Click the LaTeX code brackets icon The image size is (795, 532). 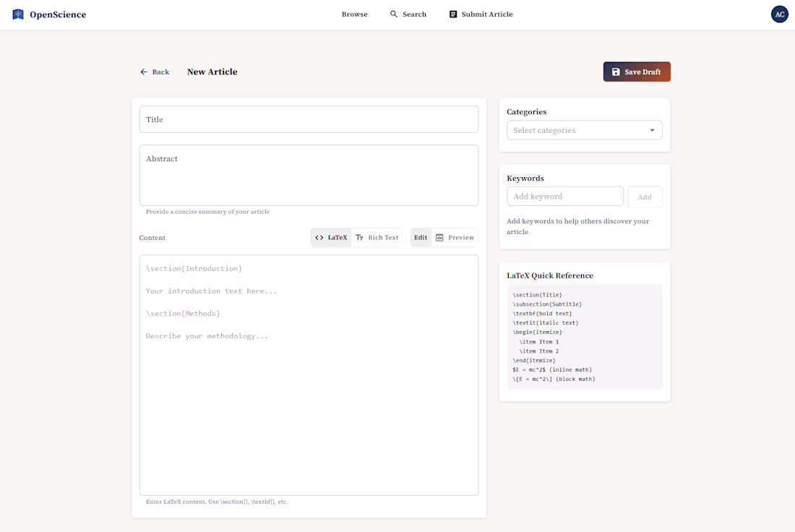coord(319,237)
